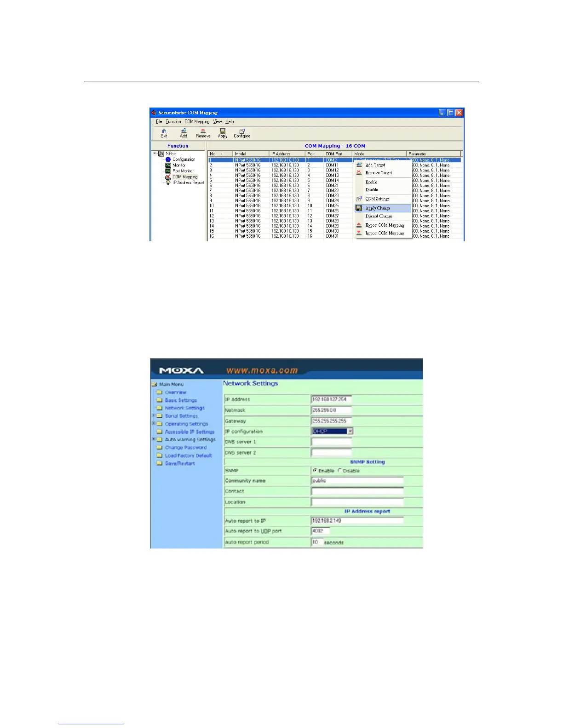Click the Remove Target icon in context menu
This screenshot has height=728, width=563.
[359, 173]
